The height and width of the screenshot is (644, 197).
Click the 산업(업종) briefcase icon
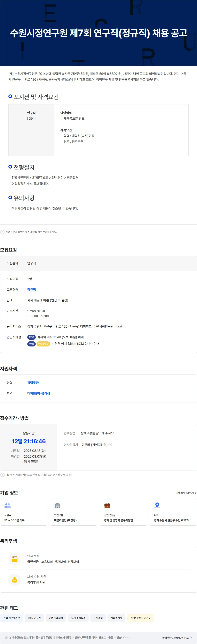tap(107, 505)
